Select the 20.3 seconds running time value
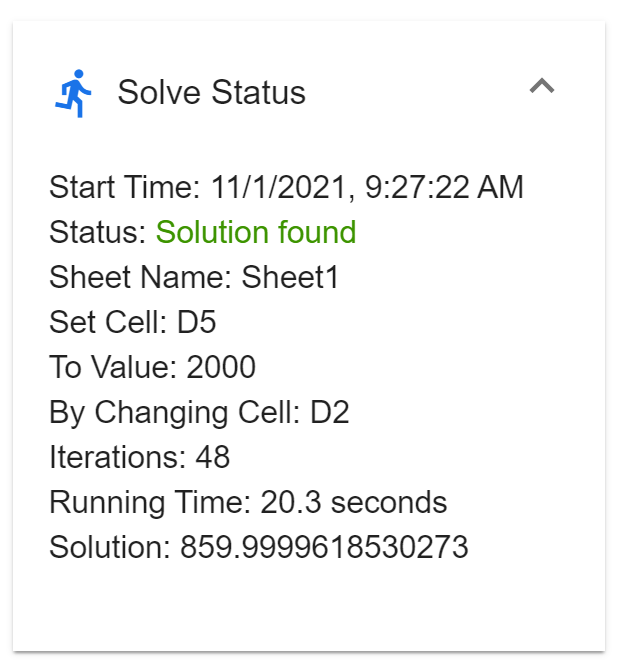Viewport: 623px width, 668px height. pos(354,503)
